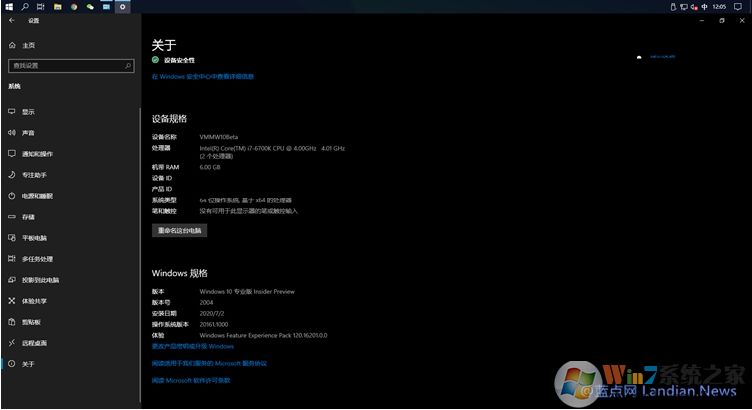Click Windows Feature Experience Pack text
Image resolution: width=752 pixels, height=410 pixels.
(x=263, y=336)
